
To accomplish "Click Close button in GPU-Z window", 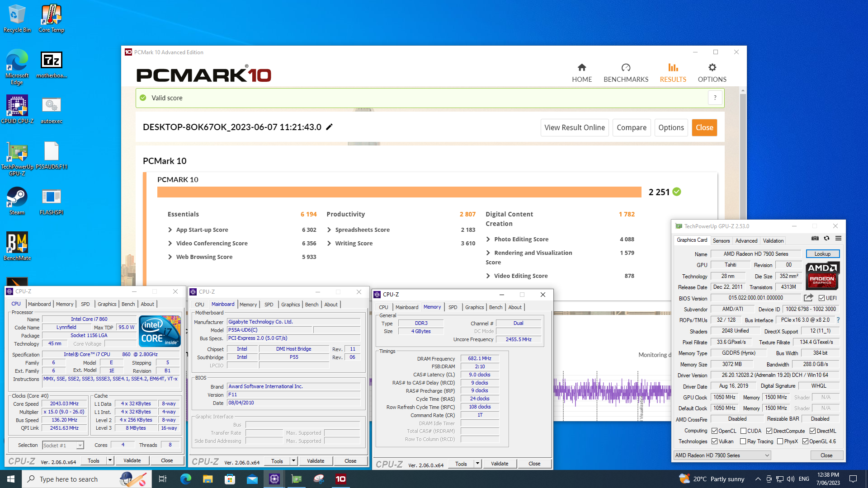I will [826, 455].
